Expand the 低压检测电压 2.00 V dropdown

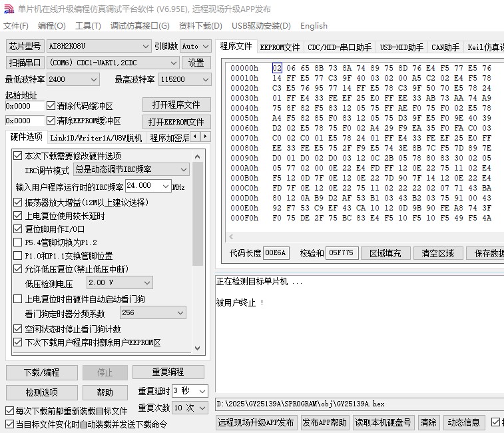coord(147,283)
